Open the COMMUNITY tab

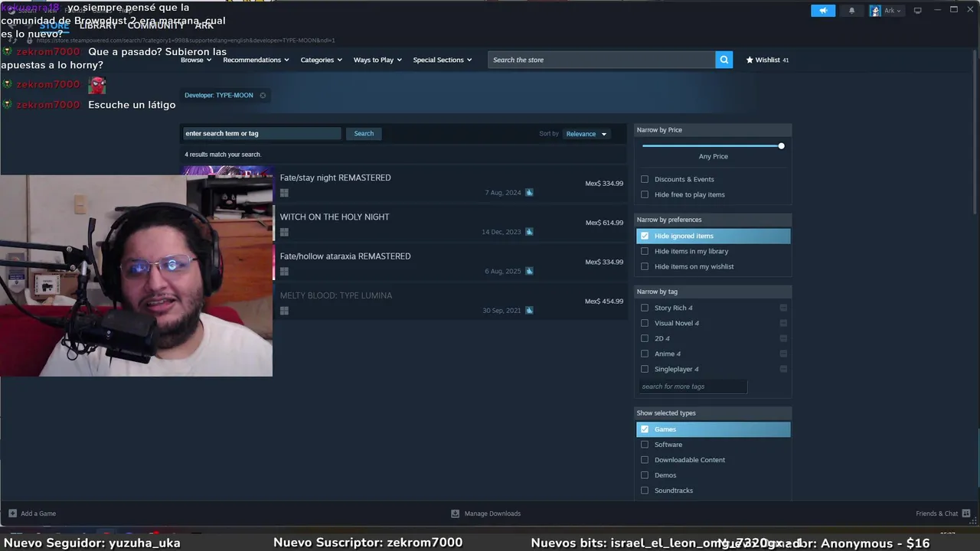coord(156,25)
